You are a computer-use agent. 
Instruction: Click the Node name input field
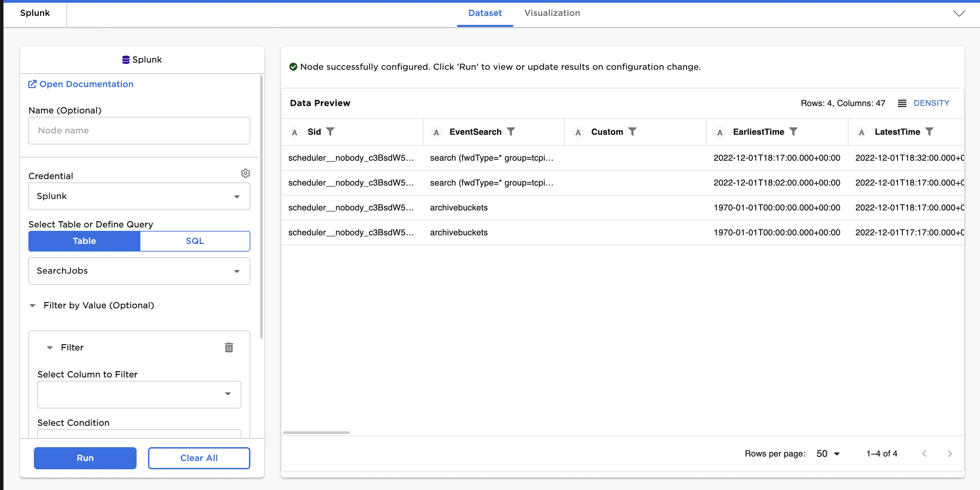139,130
